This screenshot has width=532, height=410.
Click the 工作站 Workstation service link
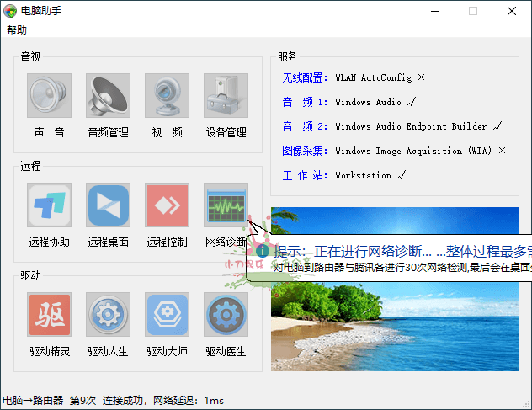click(x=305, y=175)
